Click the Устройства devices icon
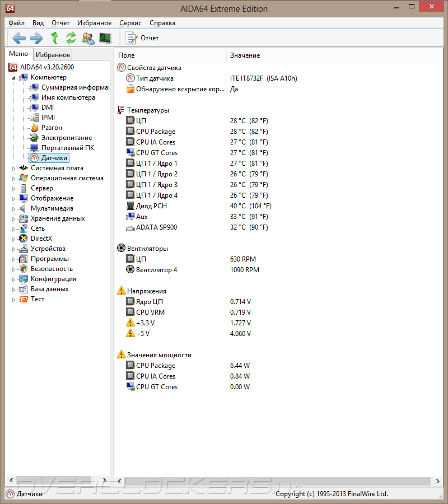 coord(24,249)
